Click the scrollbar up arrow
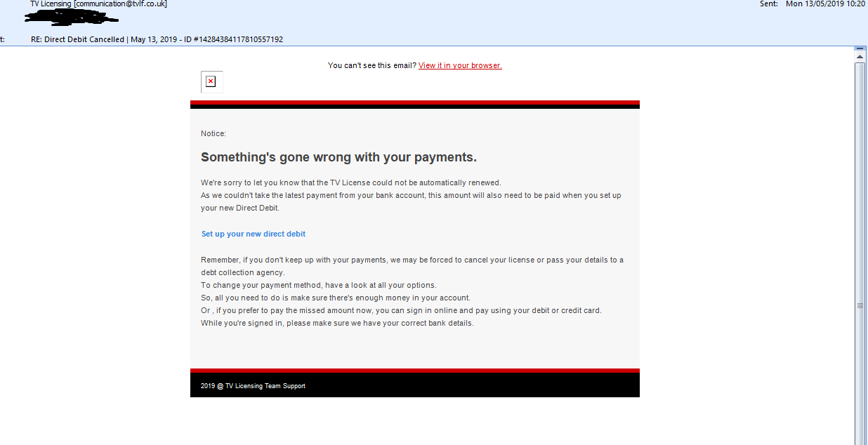Viewport: 868px width, 445px height. click(x=860, y=57)
